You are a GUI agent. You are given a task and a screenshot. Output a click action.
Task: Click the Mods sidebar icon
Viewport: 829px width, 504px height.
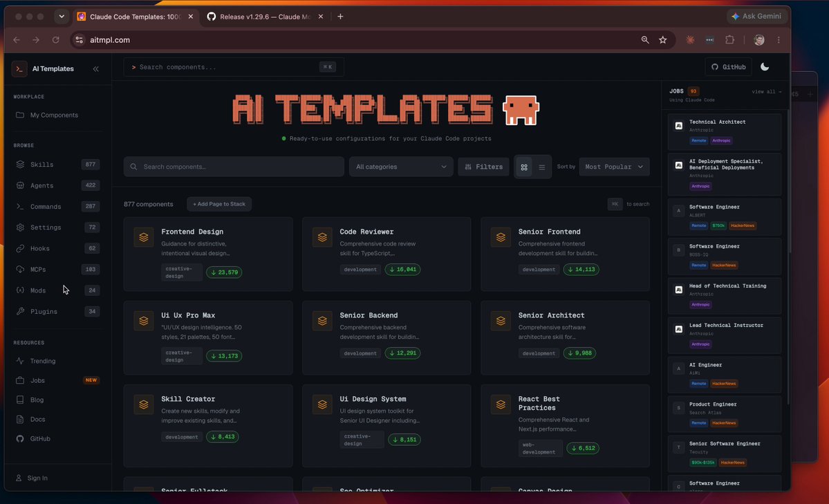click(20, 290)
